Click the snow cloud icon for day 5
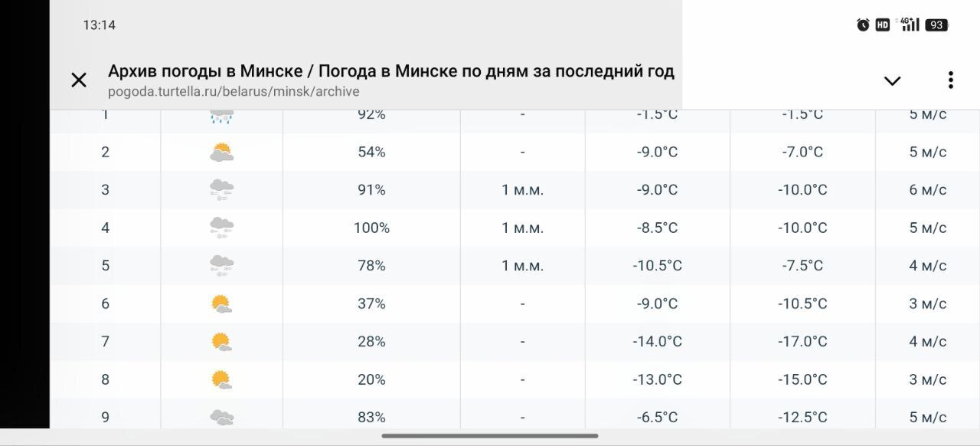 [221, 265]
